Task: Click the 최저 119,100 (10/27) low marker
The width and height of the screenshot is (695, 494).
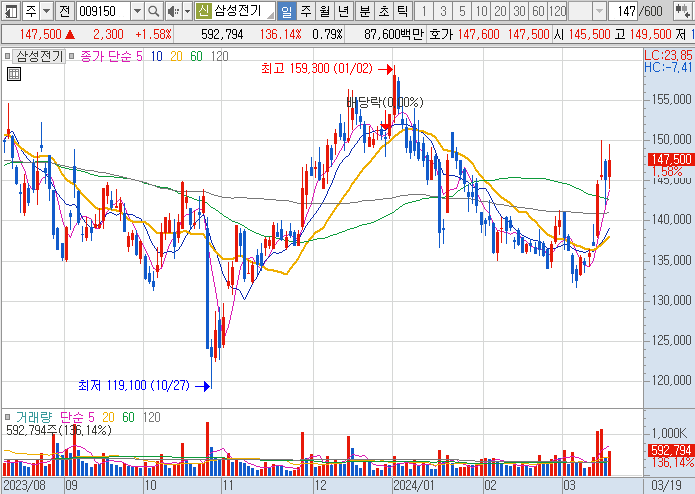Action: coord(144,385)
